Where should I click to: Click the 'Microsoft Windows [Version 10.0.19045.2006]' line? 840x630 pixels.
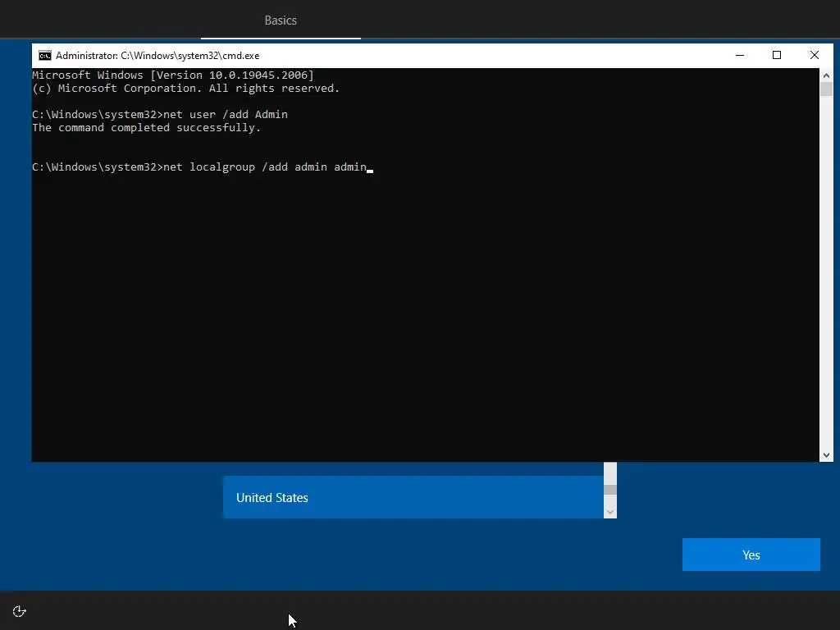point(173,75)
